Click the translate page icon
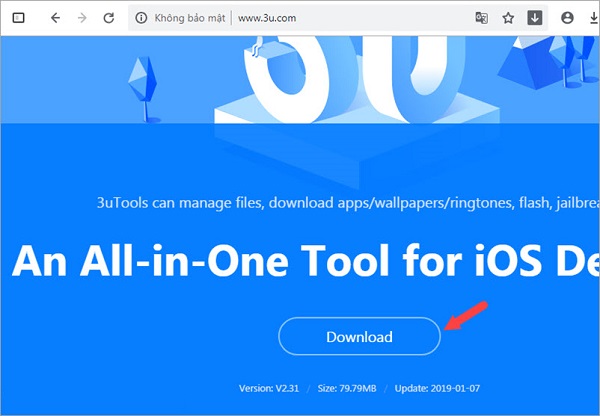Viewport: 600px width, 416px height. tap(482, 18)
